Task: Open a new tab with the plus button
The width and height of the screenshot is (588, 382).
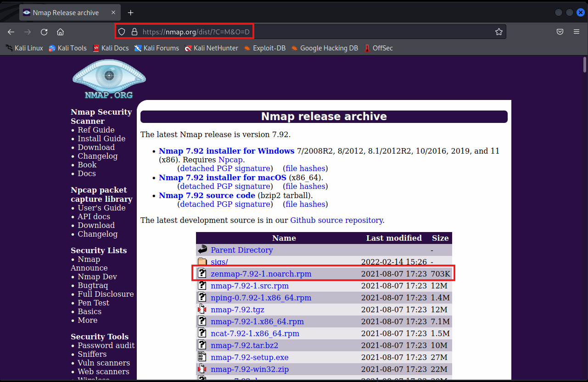Action: tap(131, 13)
